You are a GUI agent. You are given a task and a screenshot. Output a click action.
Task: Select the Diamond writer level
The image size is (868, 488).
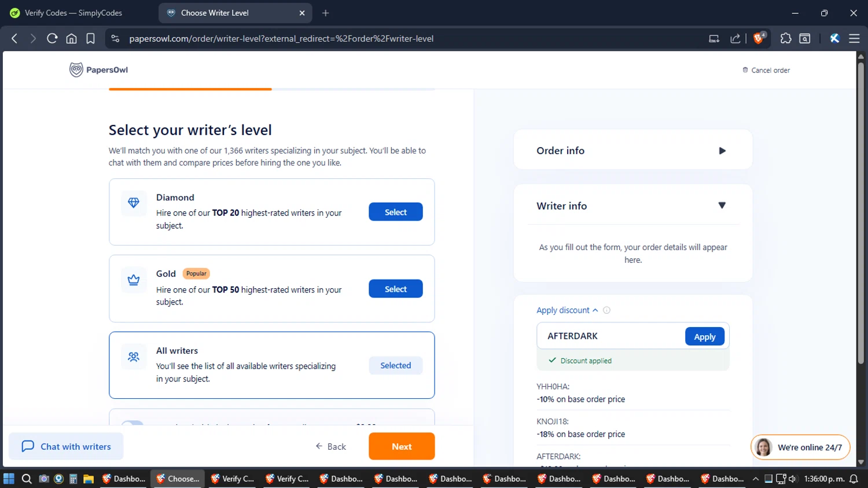[396, 212]
